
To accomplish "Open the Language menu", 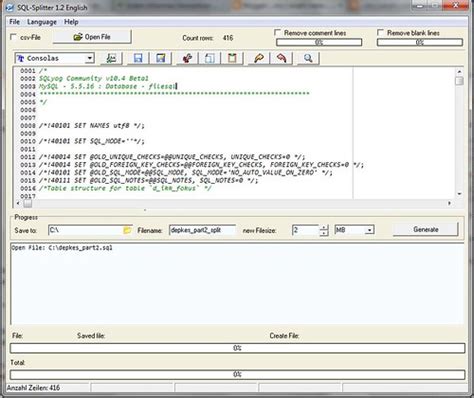I will [x=42, y=22].
